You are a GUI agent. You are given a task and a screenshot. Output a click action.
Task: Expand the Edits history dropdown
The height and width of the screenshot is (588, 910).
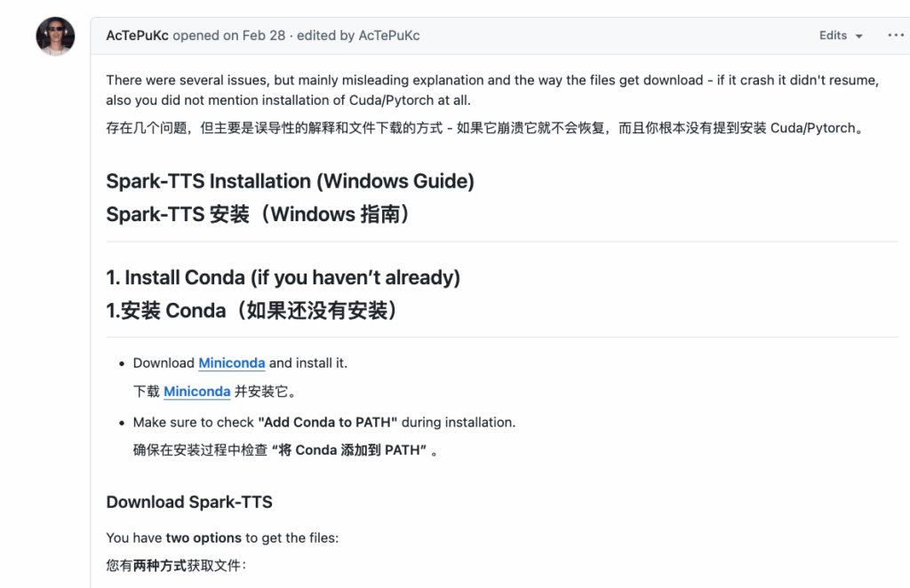pyautogui.click(x=841, y=36)
